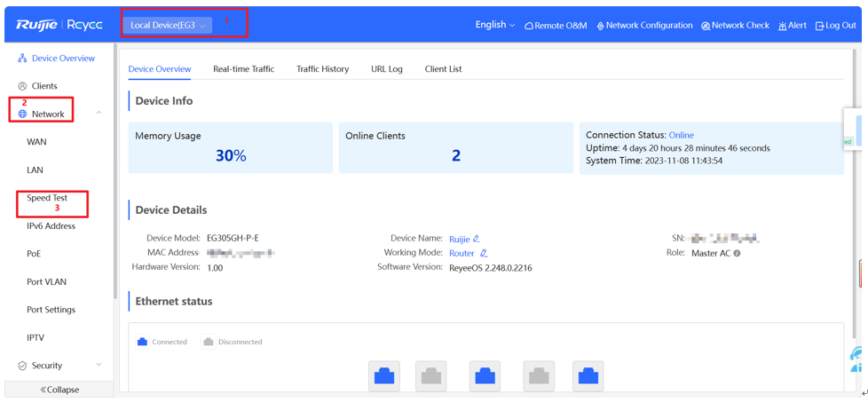
Task: Click the second disconnected Ethernet port icon
Action: (539, 375)
